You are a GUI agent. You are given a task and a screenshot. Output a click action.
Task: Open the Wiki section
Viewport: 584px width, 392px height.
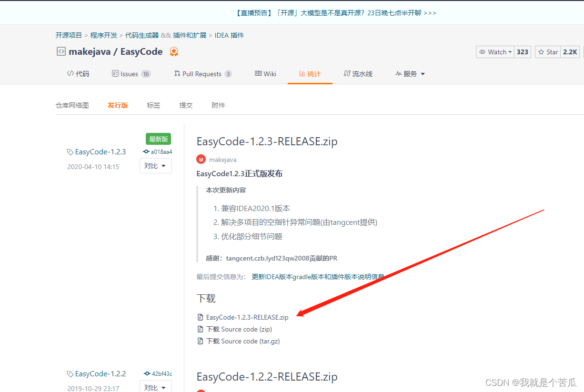(265, 73)
